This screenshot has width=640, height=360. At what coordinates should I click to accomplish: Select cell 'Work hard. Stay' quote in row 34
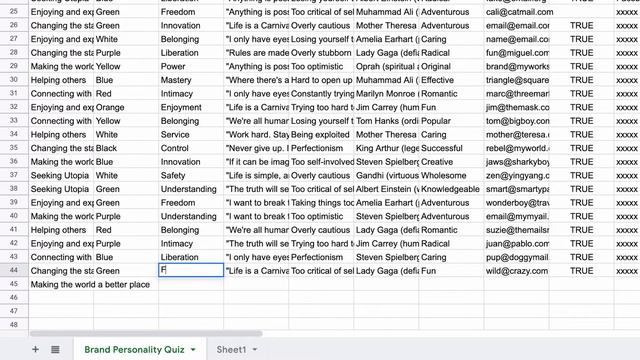256,135
